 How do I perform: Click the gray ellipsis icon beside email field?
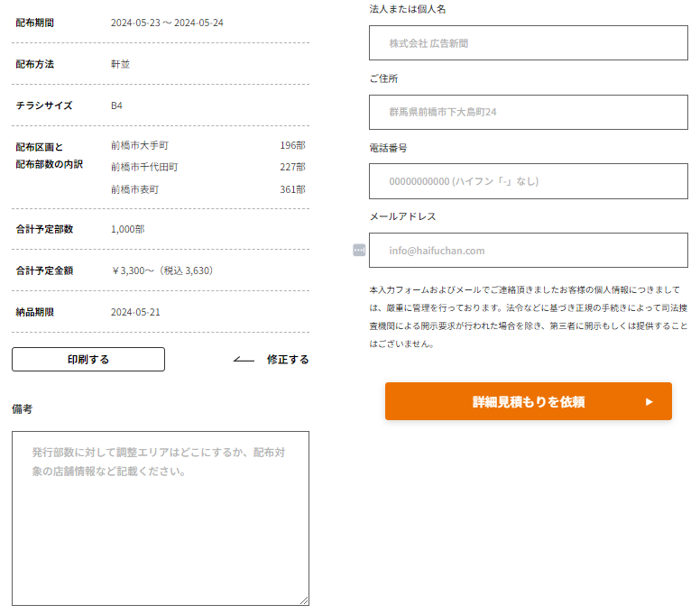(x=359, y=251)
